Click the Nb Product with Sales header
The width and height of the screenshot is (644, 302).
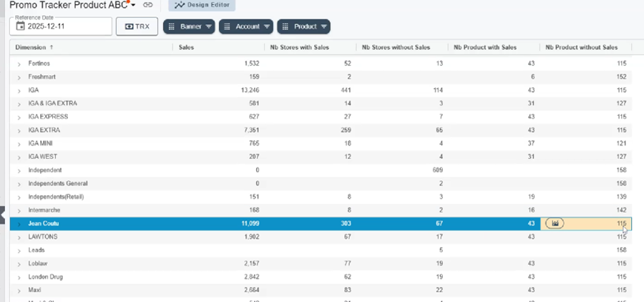pyautogui.click(x=485, y=47)
